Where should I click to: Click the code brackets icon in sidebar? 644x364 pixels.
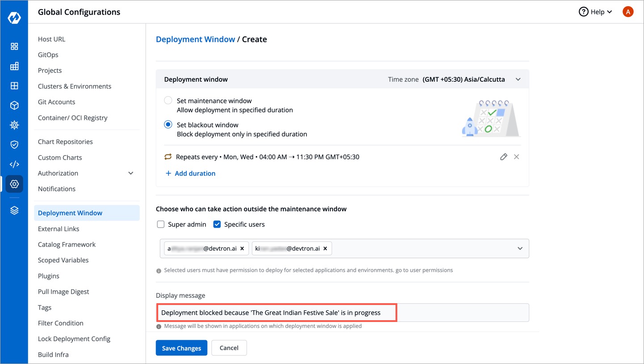(14, 164)
